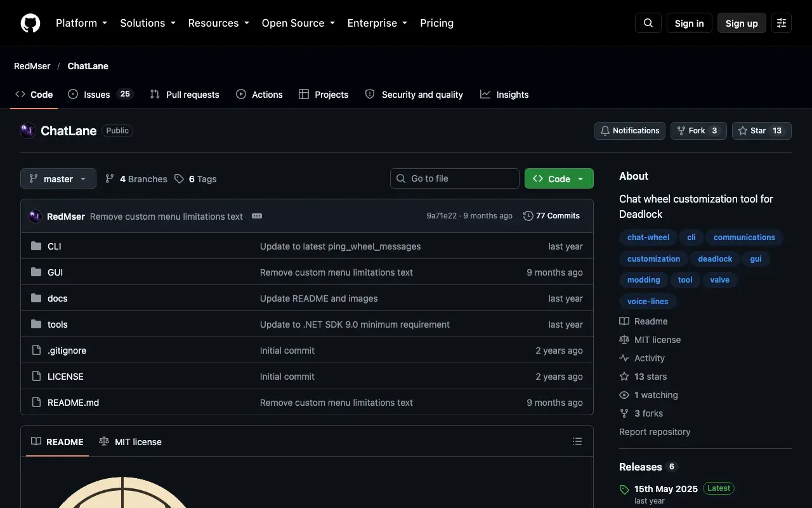Open the appearance settings icon beside Sign up
The height and width of the screenshot is (508, 812).
pyautogui.click(x=782, y=23)
